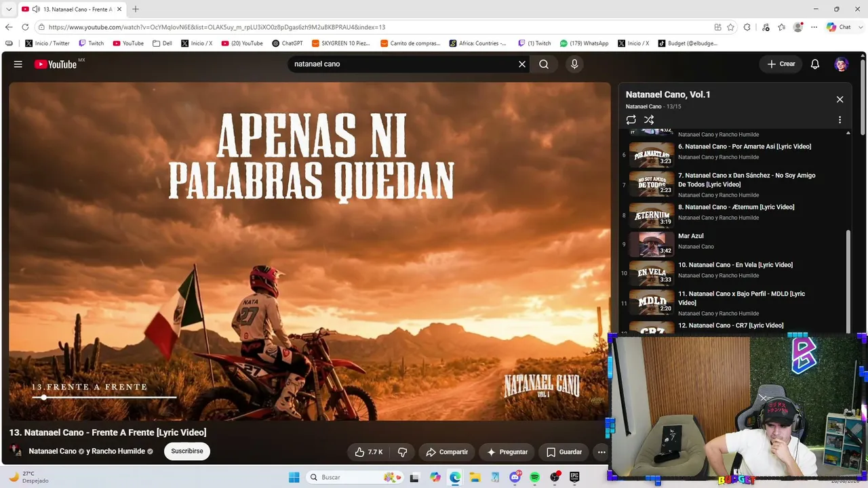Screen dimensions: 868x488
Task: Open Africa: Countries bookmark
Action: pos(478,43)
